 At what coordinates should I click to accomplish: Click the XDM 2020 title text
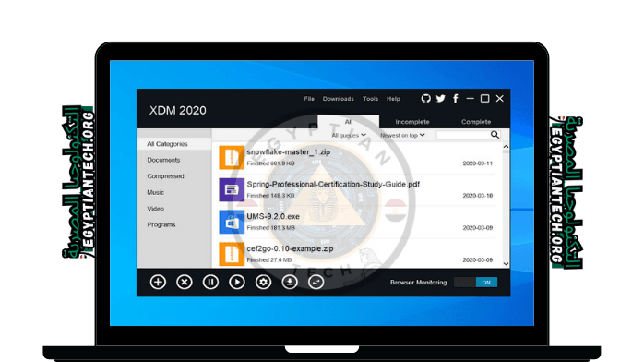pyautogui.click(x=177, y=110)
